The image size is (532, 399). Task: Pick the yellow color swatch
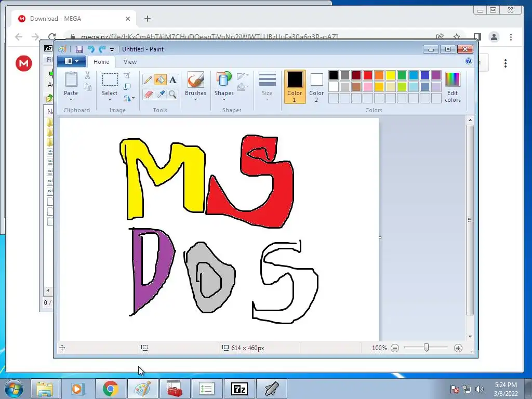(391, 75)
